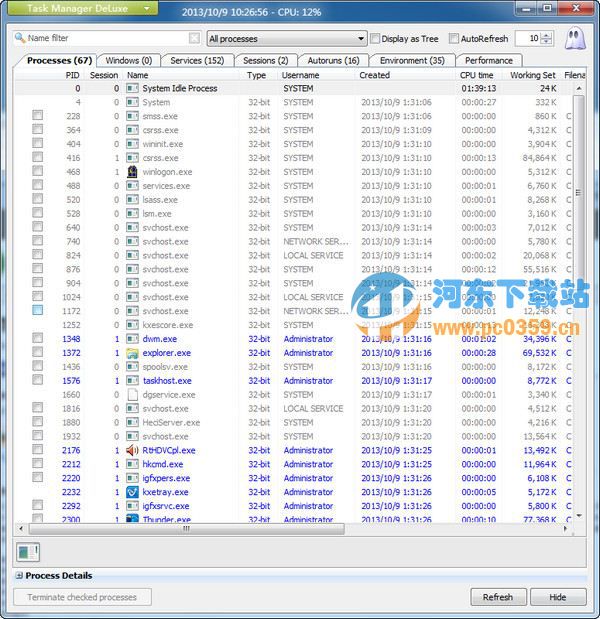This screenshot has width=600, height=619.
Task: Click the Refresh button
Action: tap(498, 597)
